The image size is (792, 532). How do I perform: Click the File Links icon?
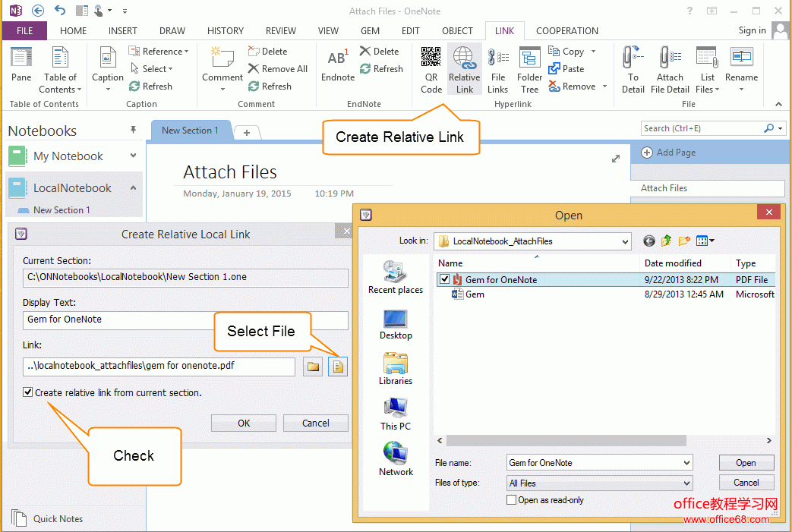pyautogui.click(x=498, y=69)
